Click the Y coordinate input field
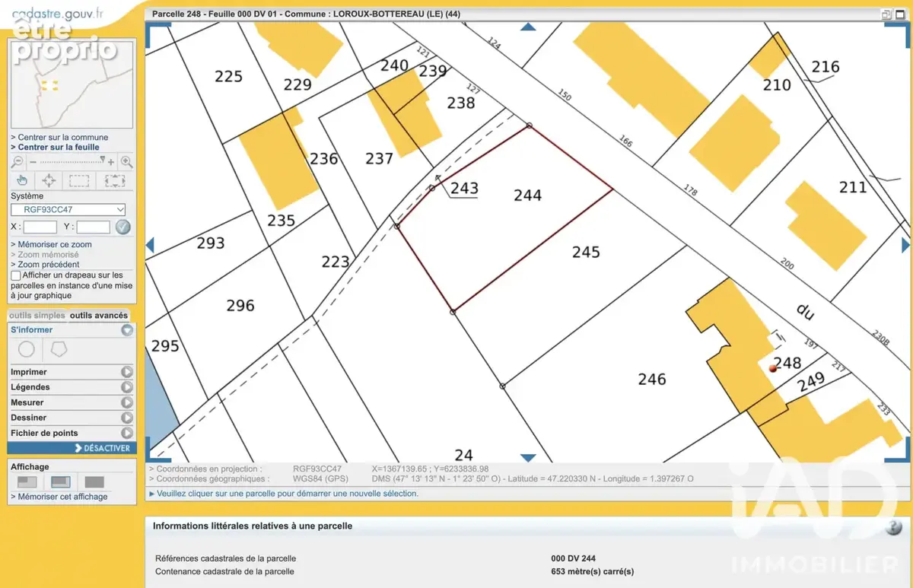This screenshot has width=913, height=588. (94, 227)
